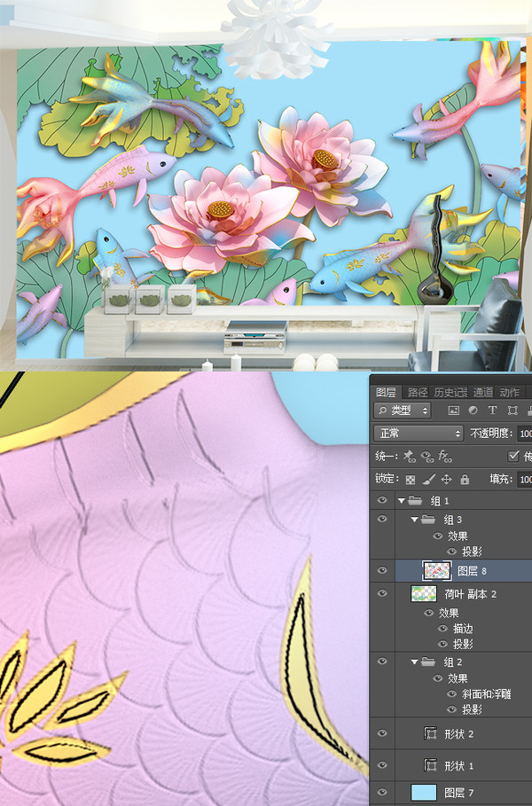Toggle 效果 visibility under 组 3

[x=438, y=536]
